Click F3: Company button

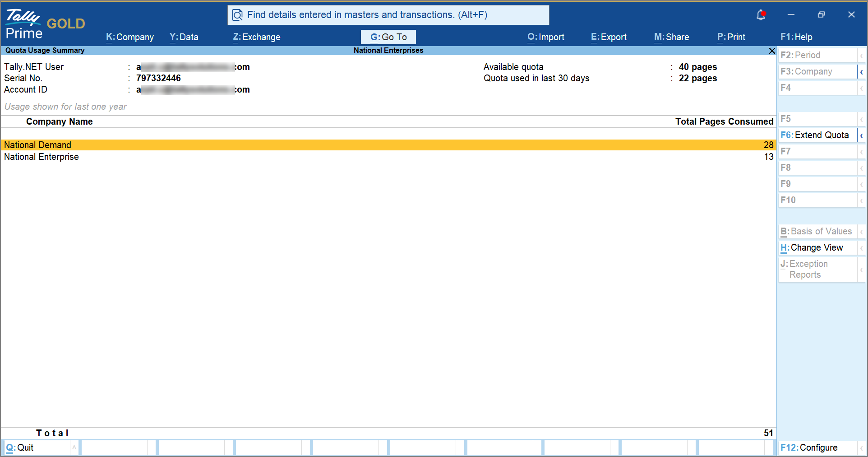pos(817,71)
